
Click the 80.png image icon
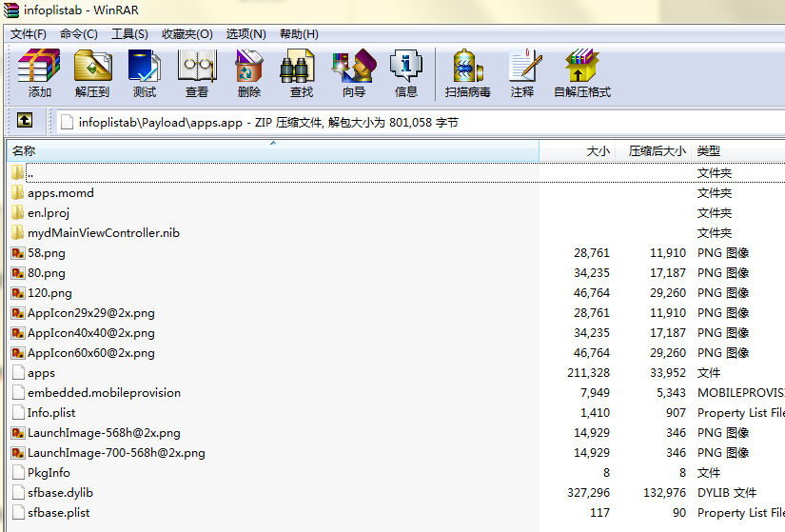[x=18, y=273]
